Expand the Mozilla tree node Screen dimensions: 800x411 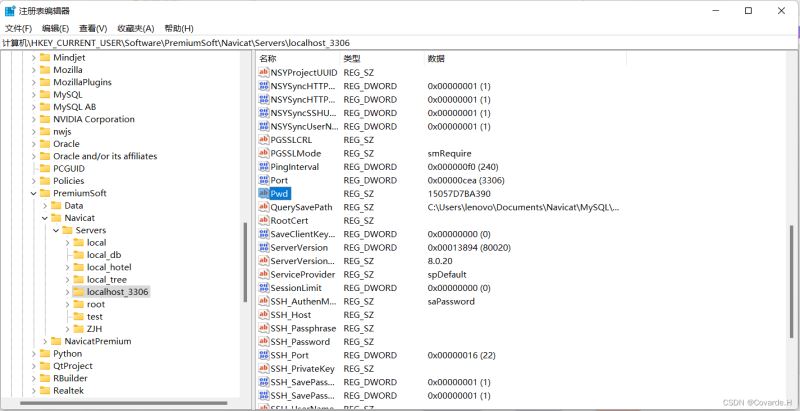click(34, 70)
